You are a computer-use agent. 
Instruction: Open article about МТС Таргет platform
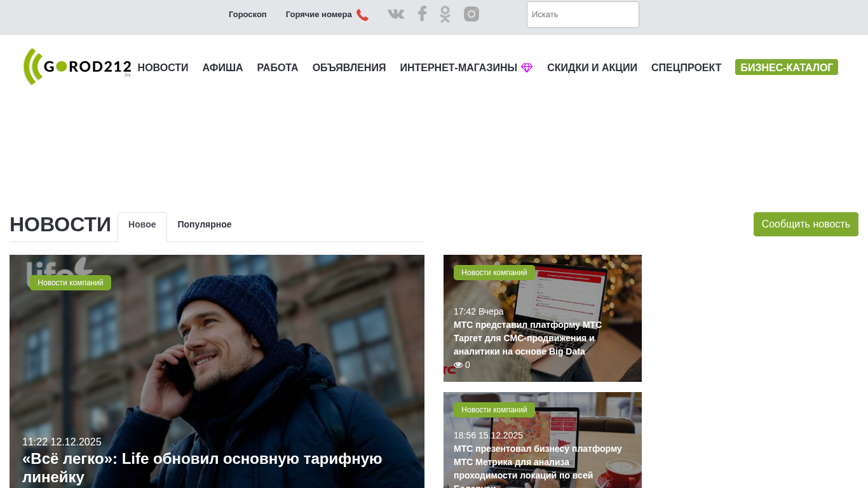[x=527, y=338]
